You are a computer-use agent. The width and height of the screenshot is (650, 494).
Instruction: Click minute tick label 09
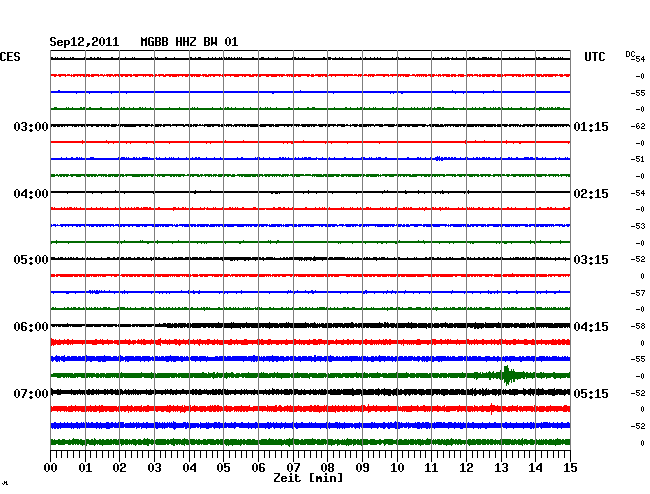(362, 468)
